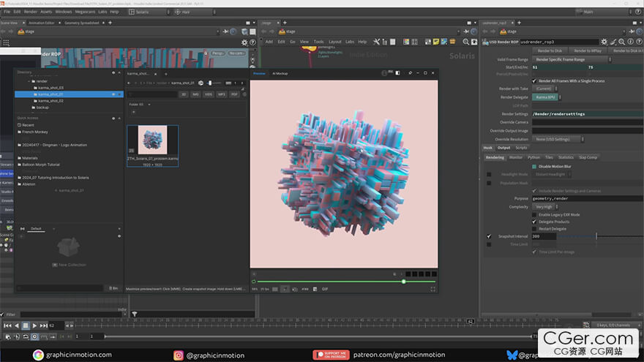The width and height of the screenshot is (644, 362).
Task: Toggle Render All Frames With a Single Process
Action: click(536, 80)
